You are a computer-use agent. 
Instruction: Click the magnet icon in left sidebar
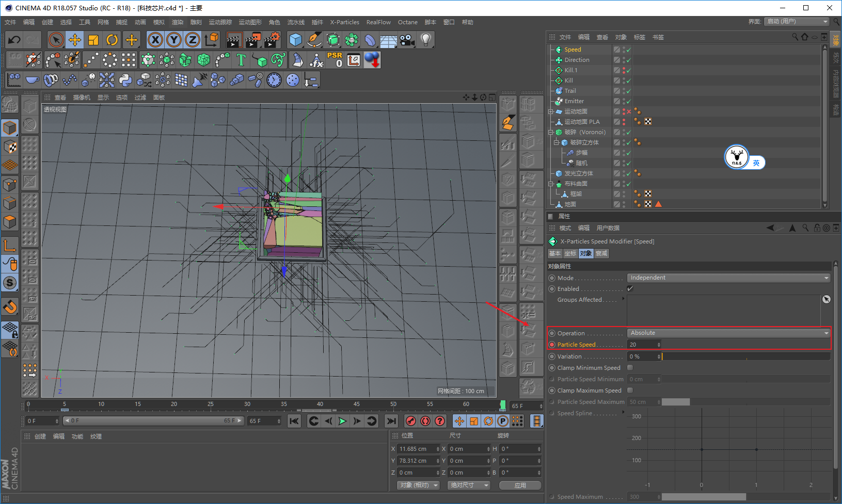pyautogui.click(x=10, y=307)
